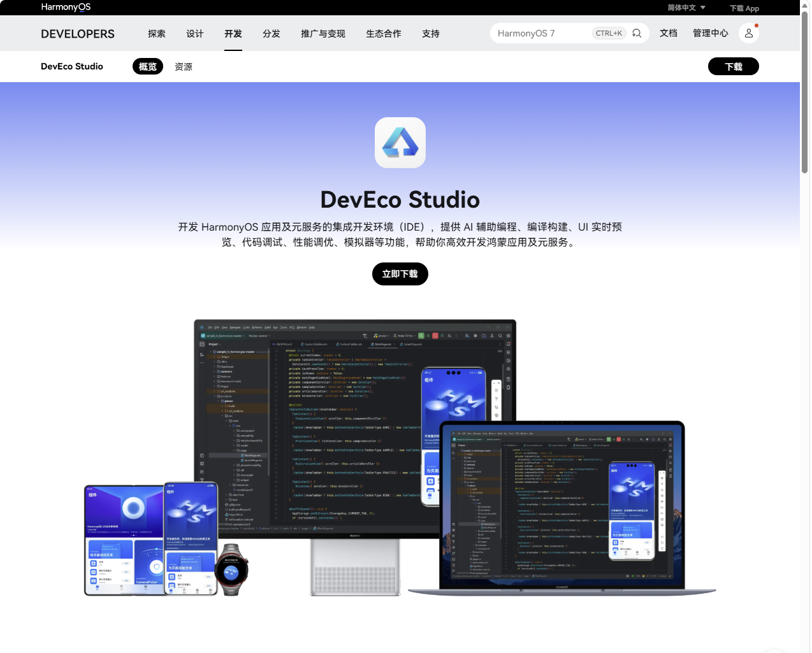Switch to the 概览 tab
The width and height of the screenshot is (812, 653).
[148, 66]
